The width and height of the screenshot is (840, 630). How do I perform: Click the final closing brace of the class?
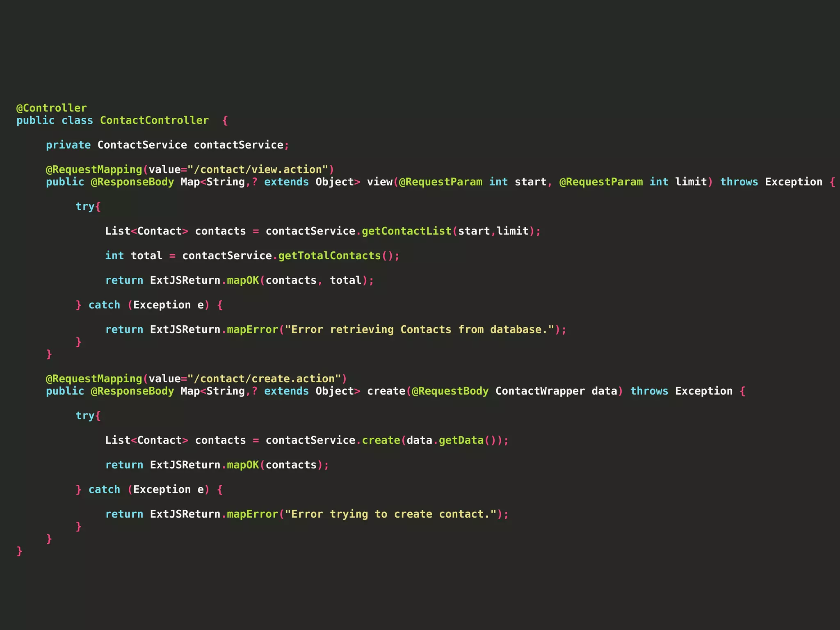coord(19,551)
